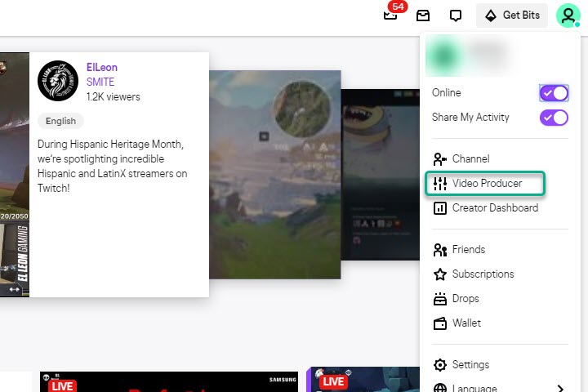The width and height of the screenshot is (588, 392).
Task: Select the dark shark carousel thumbnail
Action: coord(381,175)
